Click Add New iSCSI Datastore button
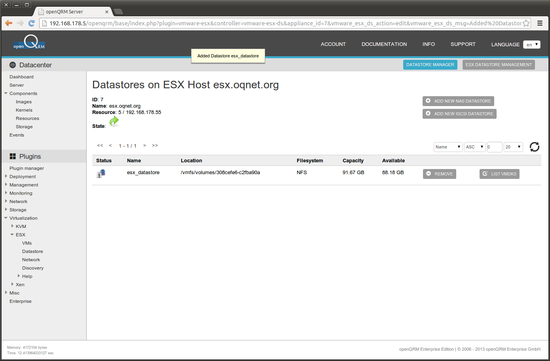This screenshot has height=361, width=550. (x=459, y=114)
